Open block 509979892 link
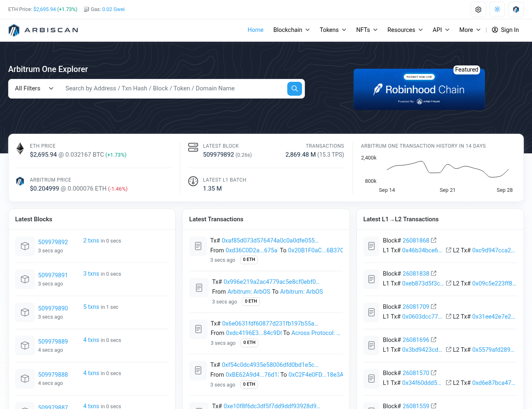The height and width of the screenshot is (409, 532). (53, 242)
